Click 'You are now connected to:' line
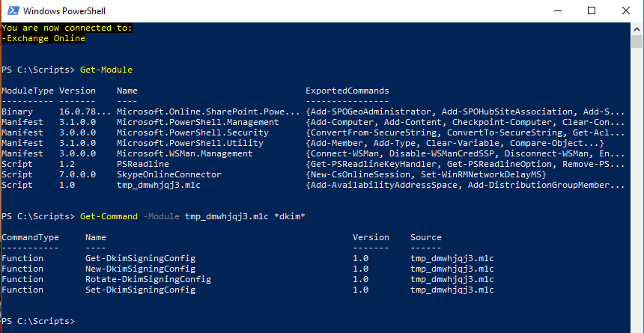Viewport: 644px width, 333px height. 67,28
